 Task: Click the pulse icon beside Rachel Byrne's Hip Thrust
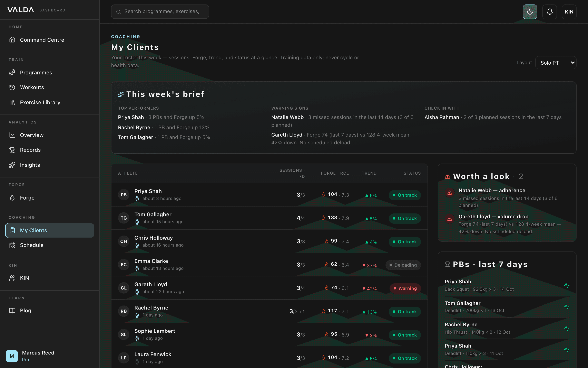[x=567, y=328]
